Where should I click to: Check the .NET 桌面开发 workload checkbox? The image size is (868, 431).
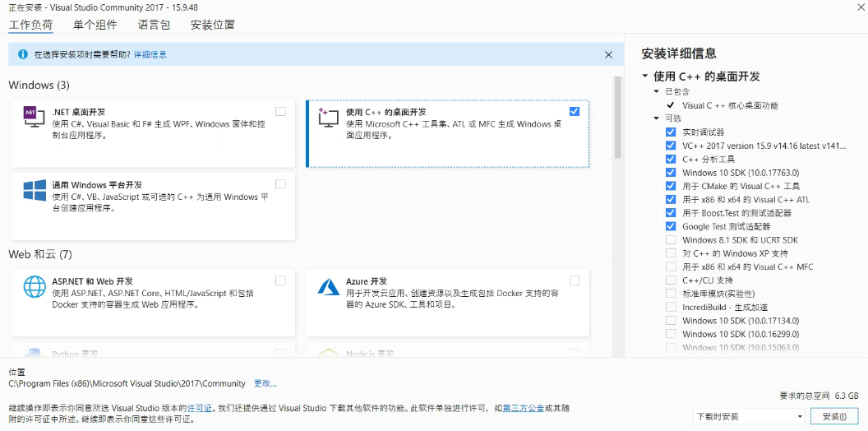click(x=280, y=111)
